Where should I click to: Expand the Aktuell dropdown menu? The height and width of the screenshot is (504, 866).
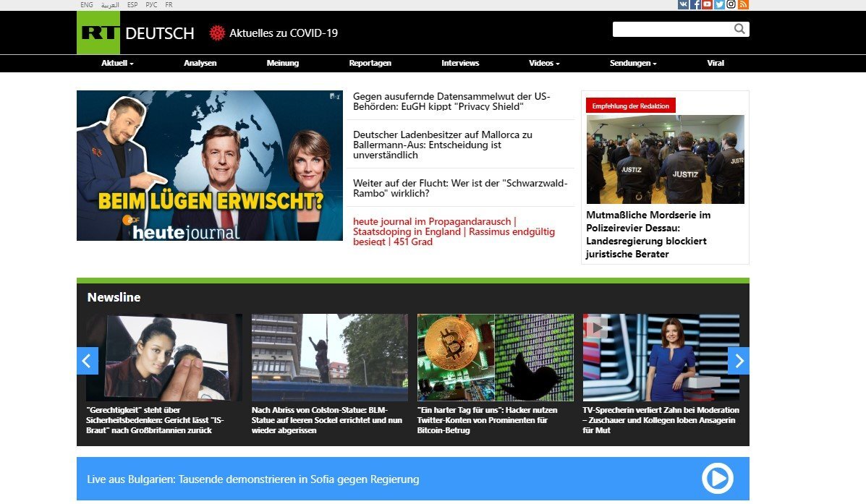tap(117, 63)
